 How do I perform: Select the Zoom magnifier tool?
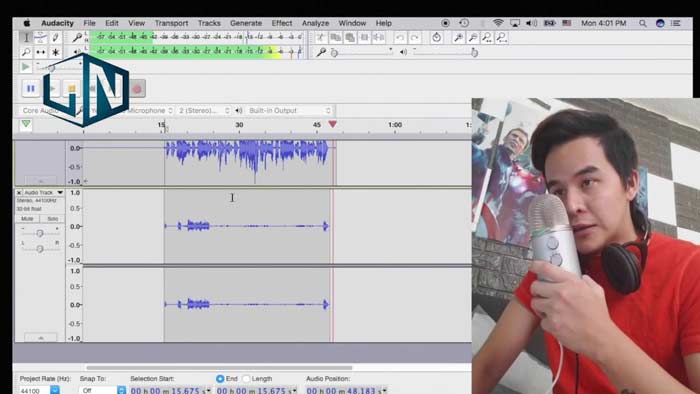[26, 52]
